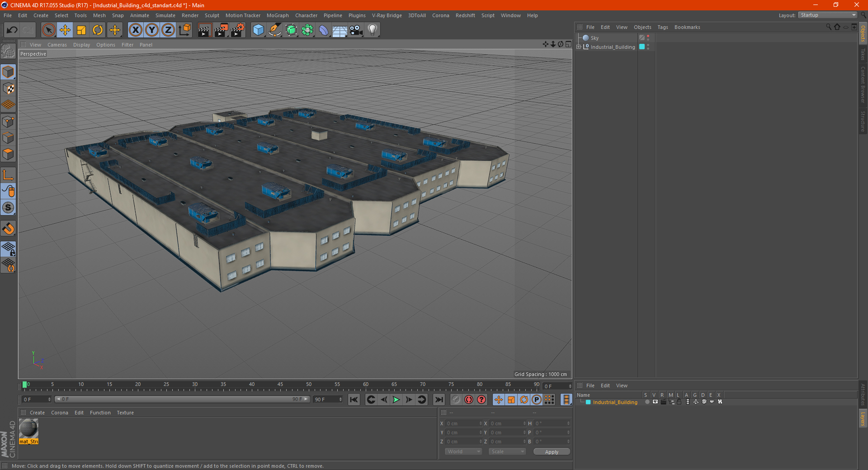868x470 pixels.
Task: Toggle Industrial_Building layer view eye icon
Action: click(655, 402)
